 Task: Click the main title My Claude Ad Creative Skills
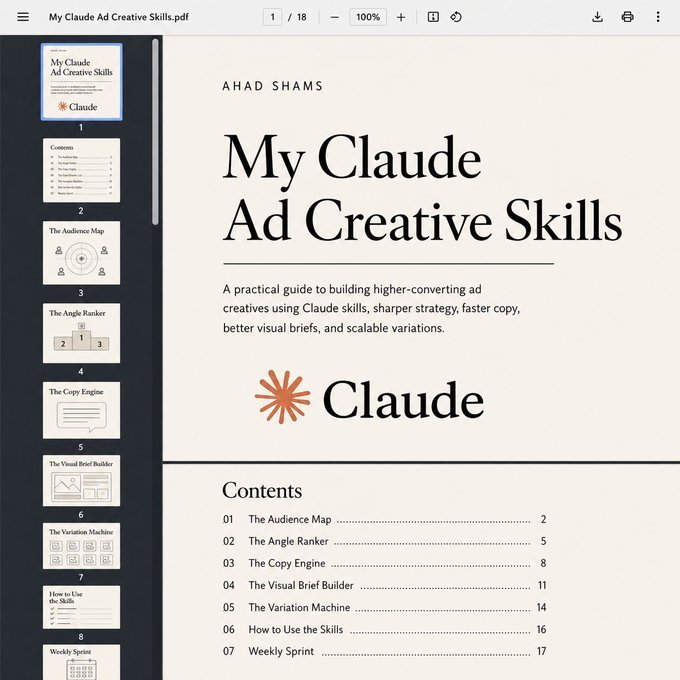coord(422,188)
